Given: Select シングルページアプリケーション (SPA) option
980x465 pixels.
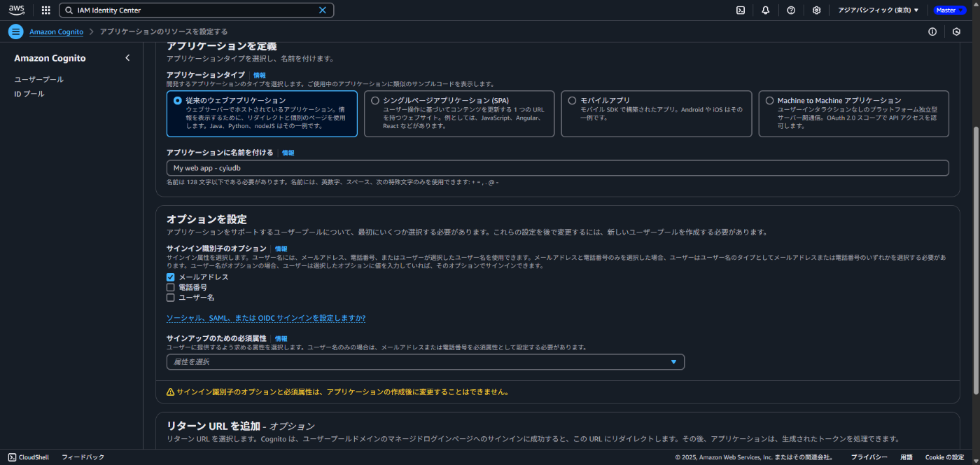Looking at the screenshot, I should [x=375, y=101].
